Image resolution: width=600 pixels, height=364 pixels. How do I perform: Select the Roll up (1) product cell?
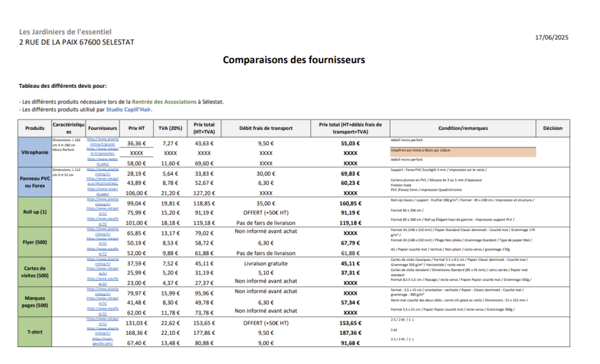[x=35, y=212]
